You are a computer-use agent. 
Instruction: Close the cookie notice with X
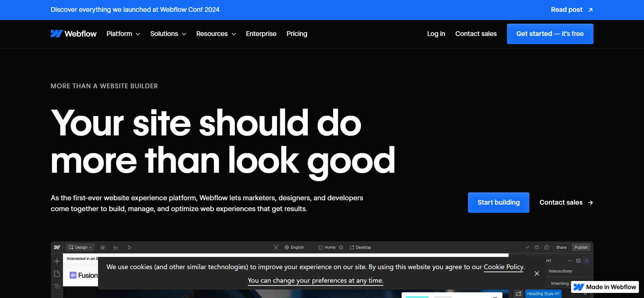(537, 273)
